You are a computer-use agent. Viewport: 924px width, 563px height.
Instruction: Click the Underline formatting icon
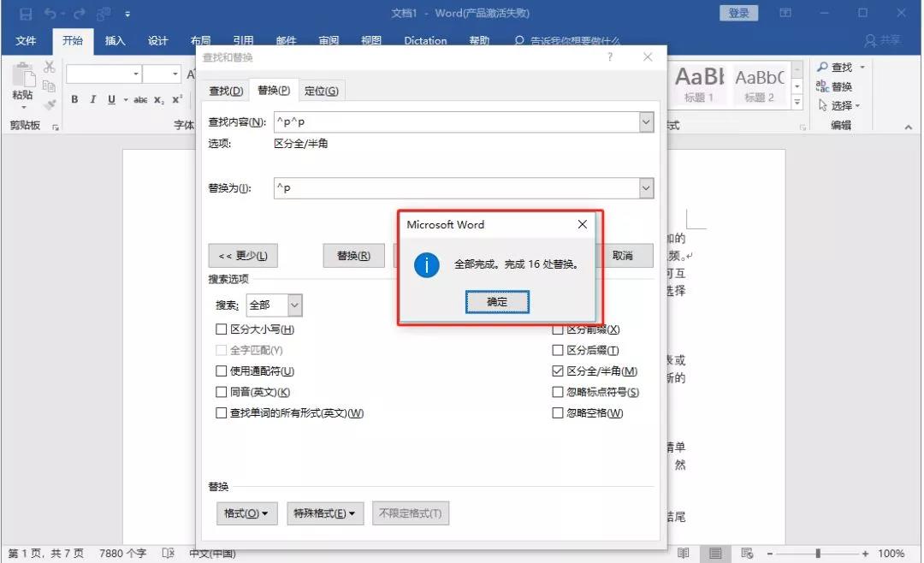click(111, 99)
